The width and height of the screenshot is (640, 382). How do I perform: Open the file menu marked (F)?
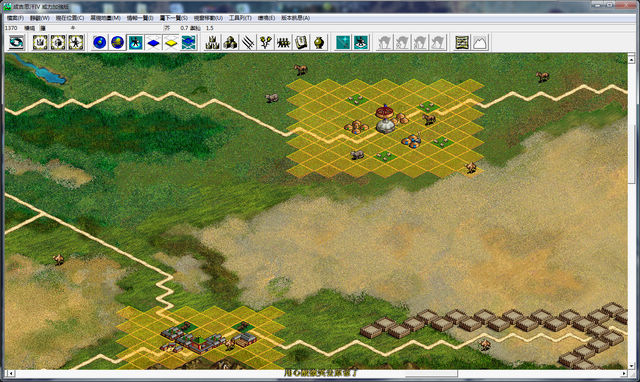pos(15,18)
